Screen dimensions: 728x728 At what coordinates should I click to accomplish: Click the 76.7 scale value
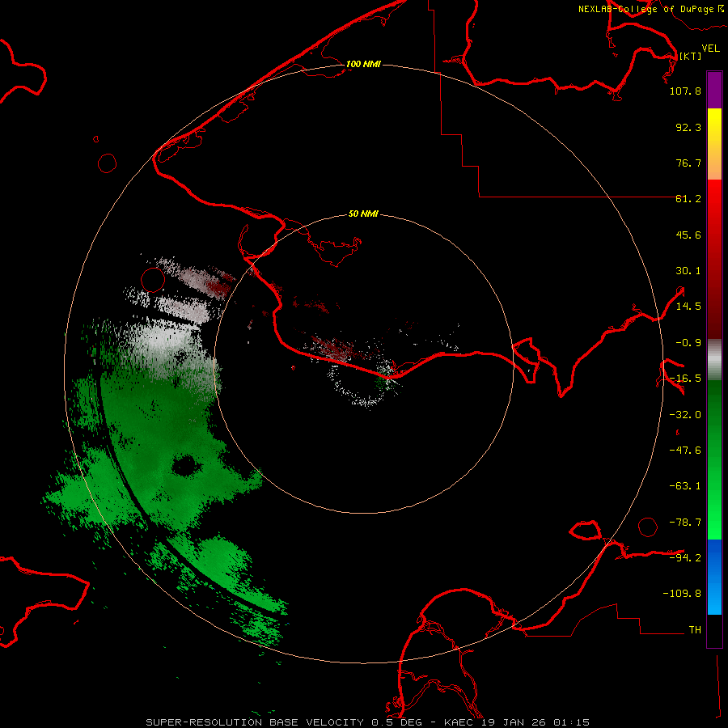coord(688,163)
